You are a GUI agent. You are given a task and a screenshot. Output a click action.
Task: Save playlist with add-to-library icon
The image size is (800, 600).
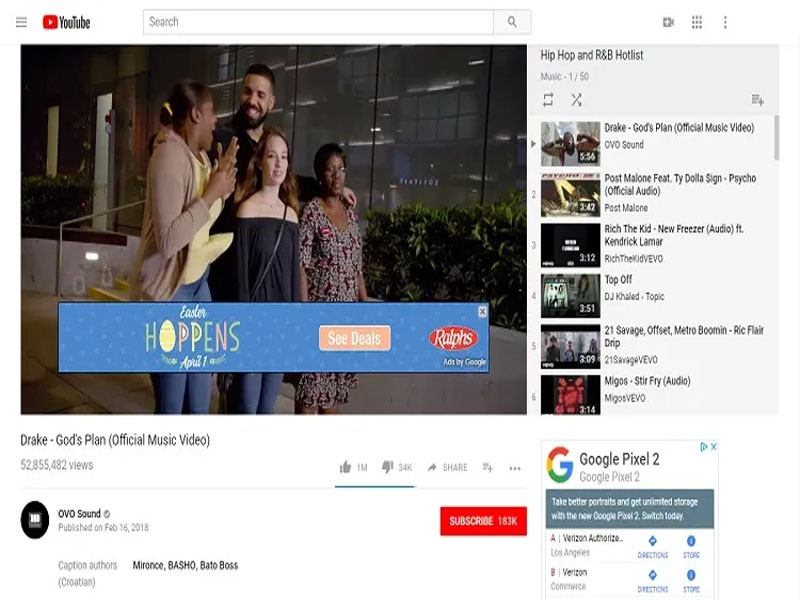pos(757,100)
